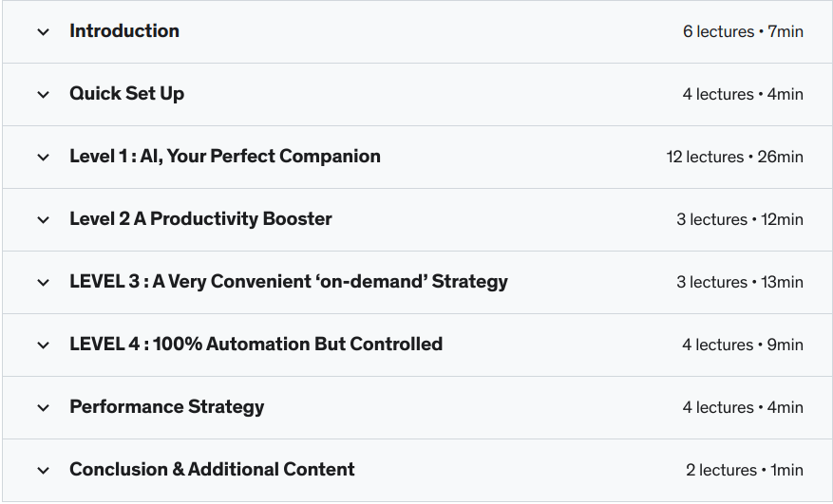Select Level 2 A Productivity Booster title
The image size is (833, 504).
200,219
